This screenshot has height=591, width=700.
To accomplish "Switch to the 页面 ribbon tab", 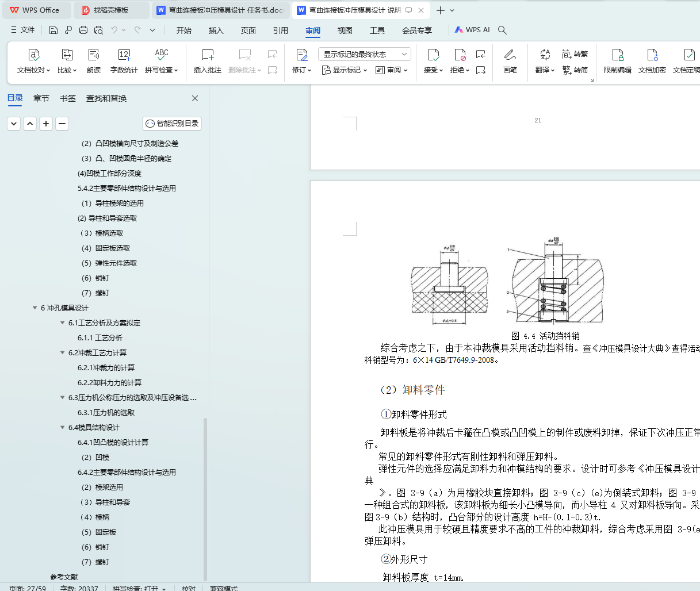I will pyautogui.click(x=248, y=30).
